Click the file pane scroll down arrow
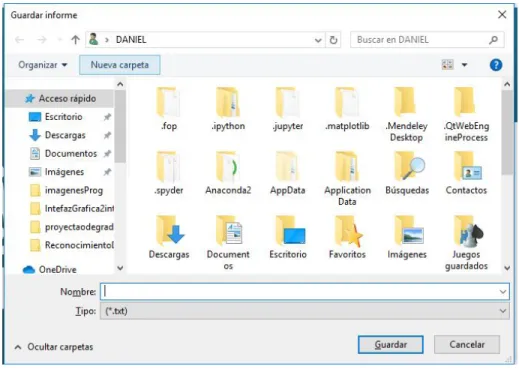 point(507,268)
